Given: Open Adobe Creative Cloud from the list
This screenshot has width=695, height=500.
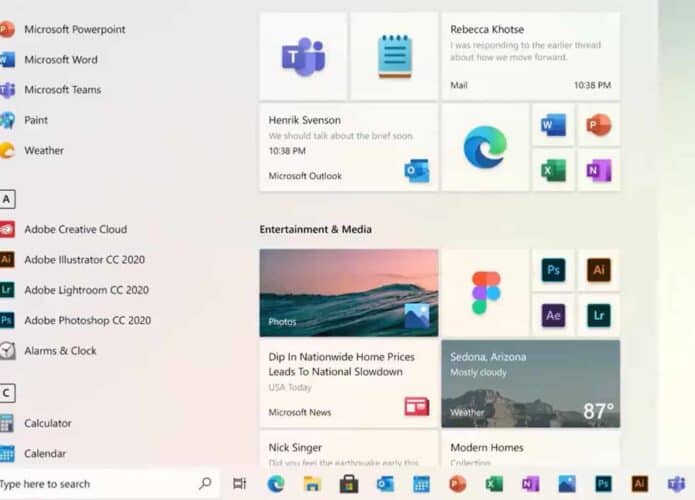Looking at the screenshot, I should pyautogui.click(x=64, y=229).
